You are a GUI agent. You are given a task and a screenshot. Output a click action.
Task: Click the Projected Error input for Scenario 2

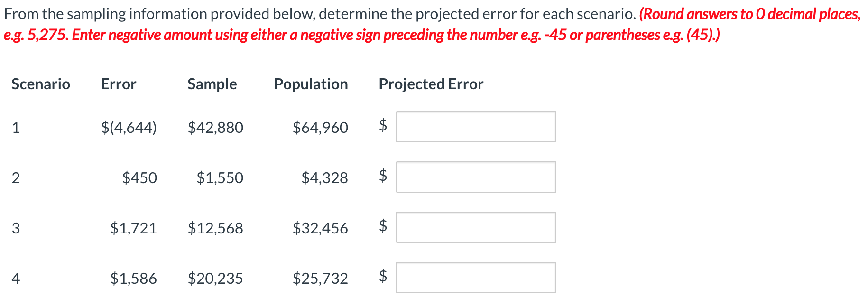[x=475, y=177]
